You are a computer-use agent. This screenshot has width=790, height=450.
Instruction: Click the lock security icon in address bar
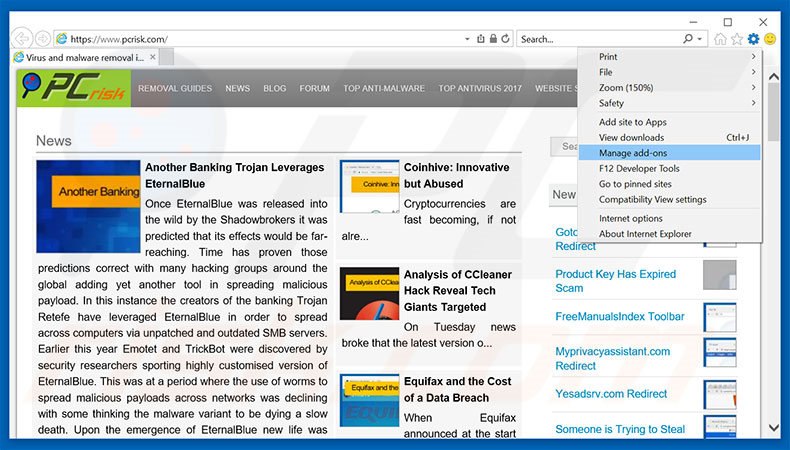coord(493,39)
